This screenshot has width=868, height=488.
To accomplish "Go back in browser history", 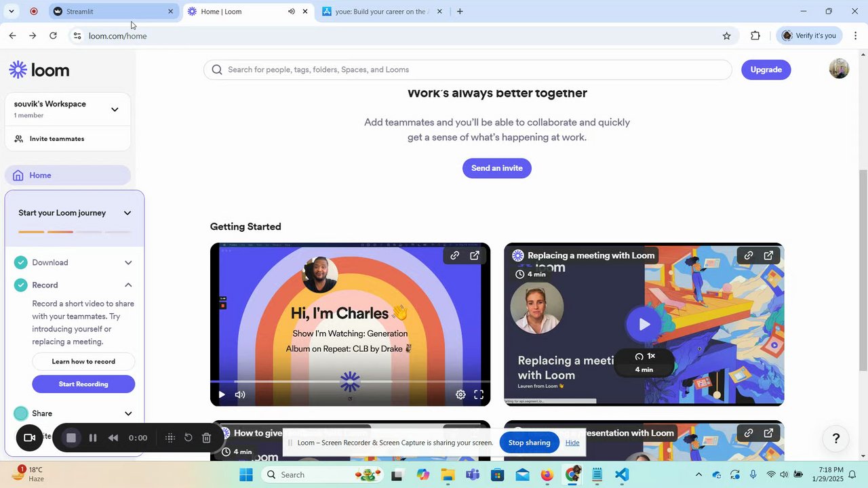I will coord(12,36).
